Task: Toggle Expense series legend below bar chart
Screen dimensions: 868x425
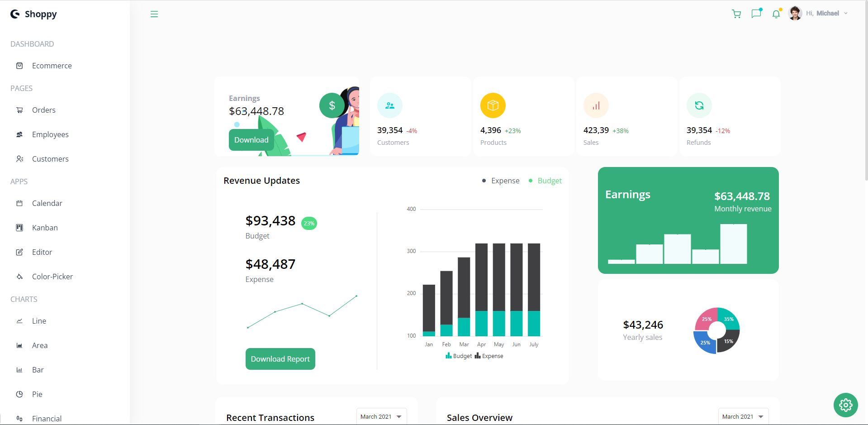Action: pos(489,356)
